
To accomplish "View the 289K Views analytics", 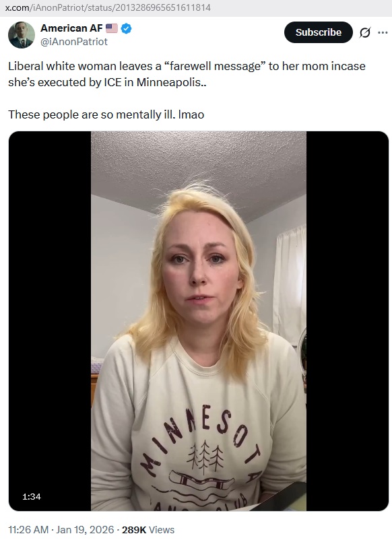I will click(x=148, y=530).
